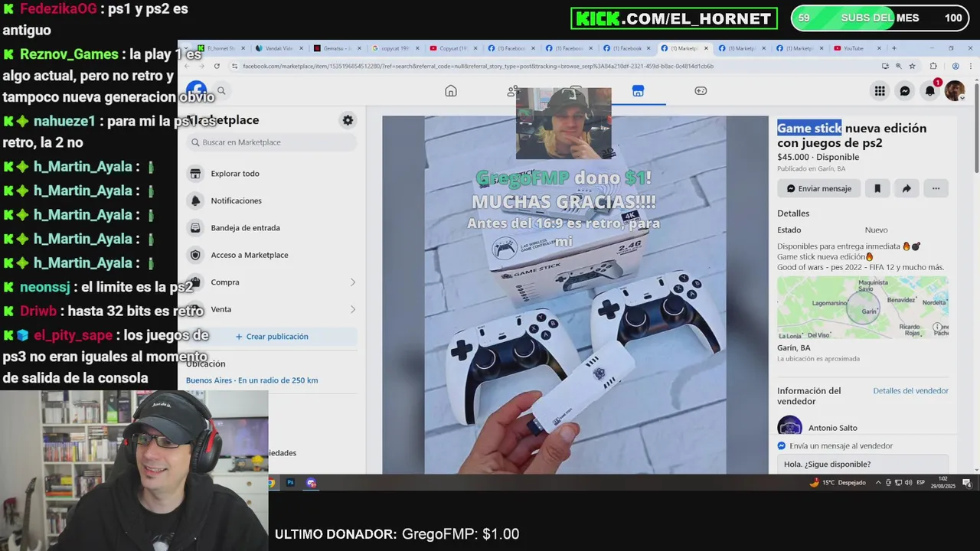Click the ESP language indicator

point(921,483)
